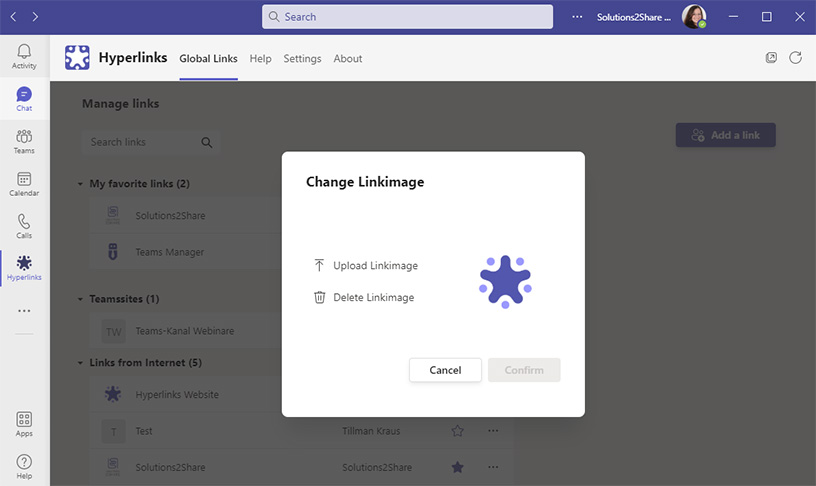Open more options for bottom Solutions2Share link
The width and height of the screenshot is (816, 486).
coord(493,467)
